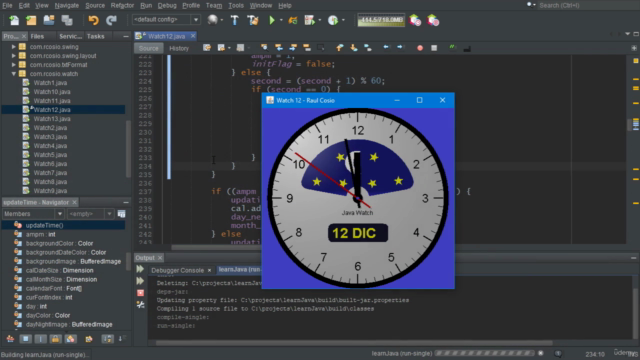Toggle Show Static Members in Navigator
This screenshot has width=640, height=360.
point(40,338)
